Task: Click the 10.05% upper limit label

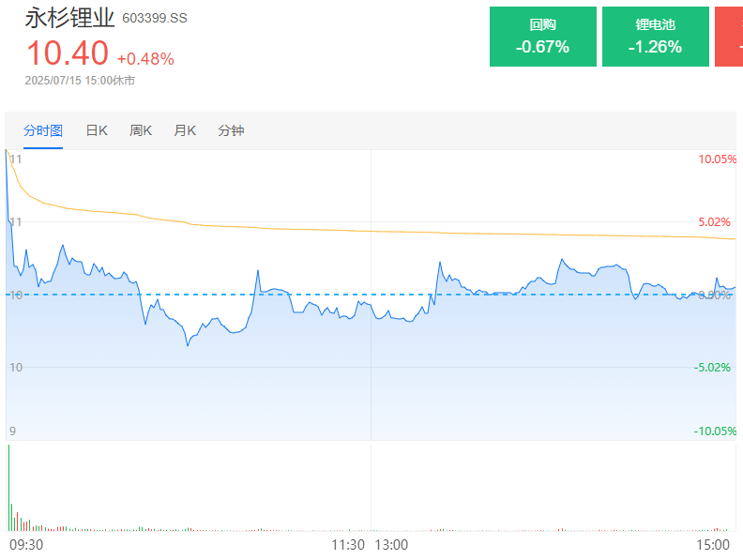Action: pyautogui.click(x=717, y=159)
